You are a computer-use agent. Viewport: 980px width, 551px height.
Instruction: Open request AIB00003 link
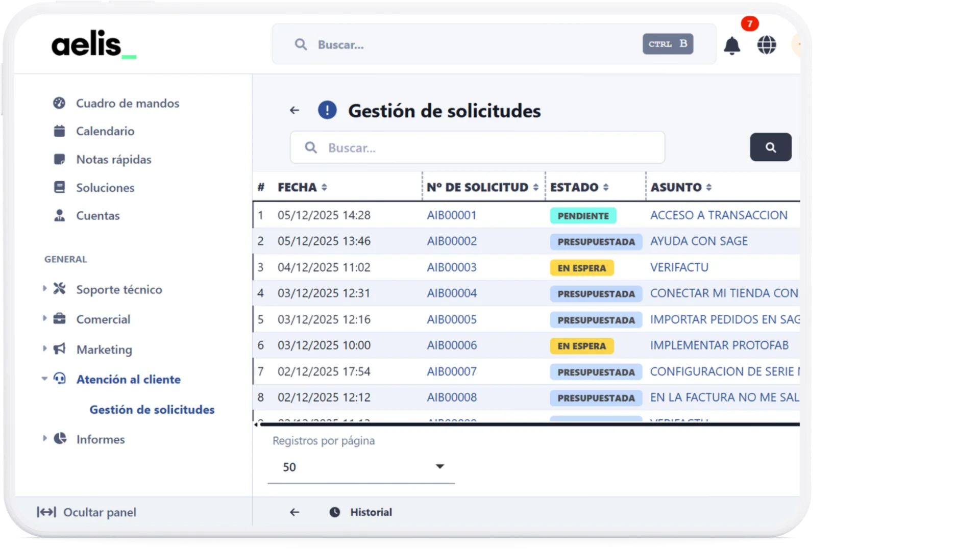451,267
